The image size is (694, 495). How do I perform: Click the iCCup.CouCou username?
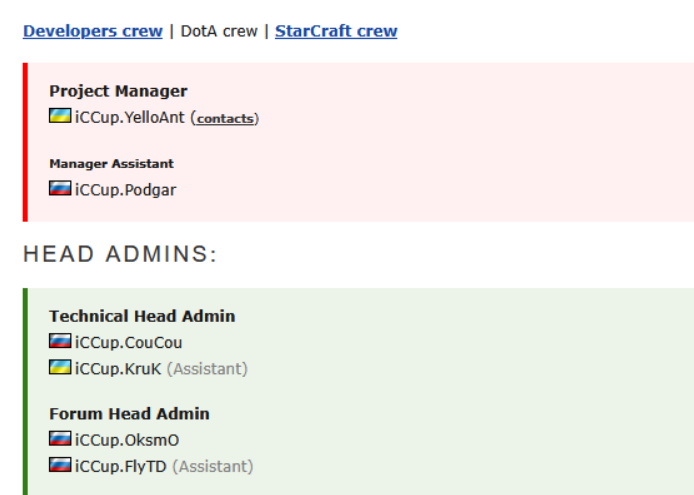128,343
